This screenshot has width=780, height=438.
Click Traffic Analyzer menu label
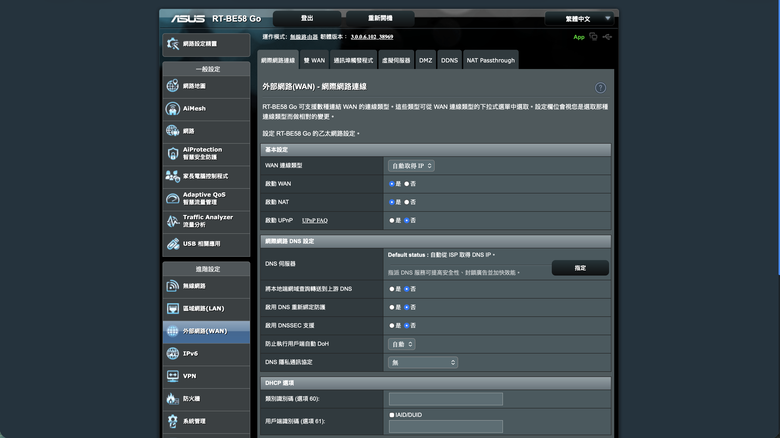coord(208,221)
